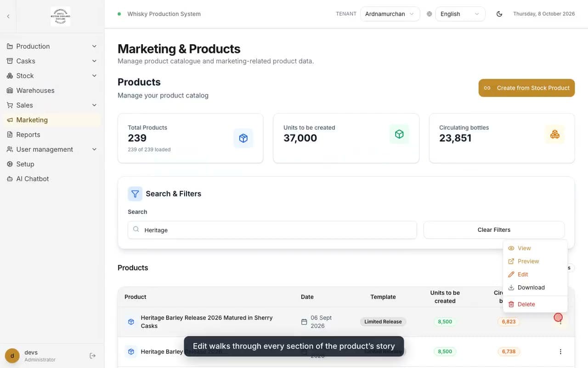Image resolution: width=588 pixels, height=368 pixels.
Task: Click product cube icon for Sherry Casks row
Action: [x=131, y=322]
